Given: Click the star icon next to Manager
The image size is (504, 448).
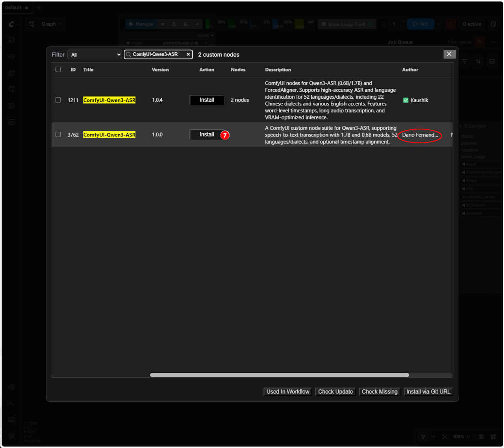Looking at the screenshot, I should click(x=163, y=24).
